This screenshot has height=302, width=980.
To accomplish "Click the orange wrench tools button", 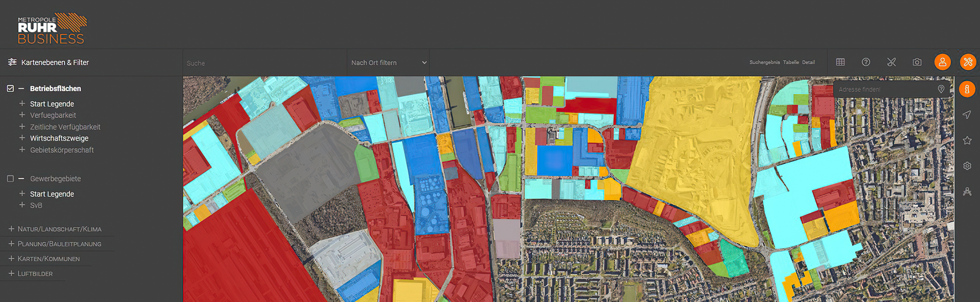I will click(x=968, y=62).
